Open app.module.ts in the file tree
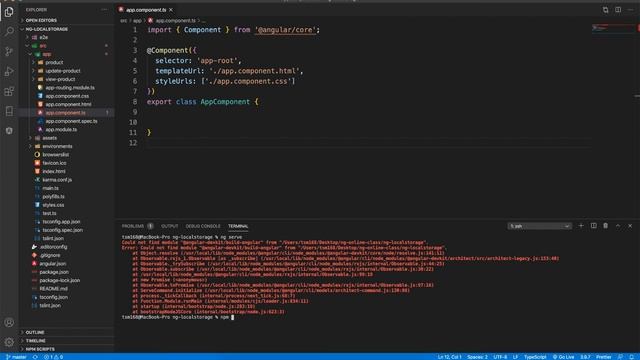This screenshot has width=640, height=360. tap(61, 129)
